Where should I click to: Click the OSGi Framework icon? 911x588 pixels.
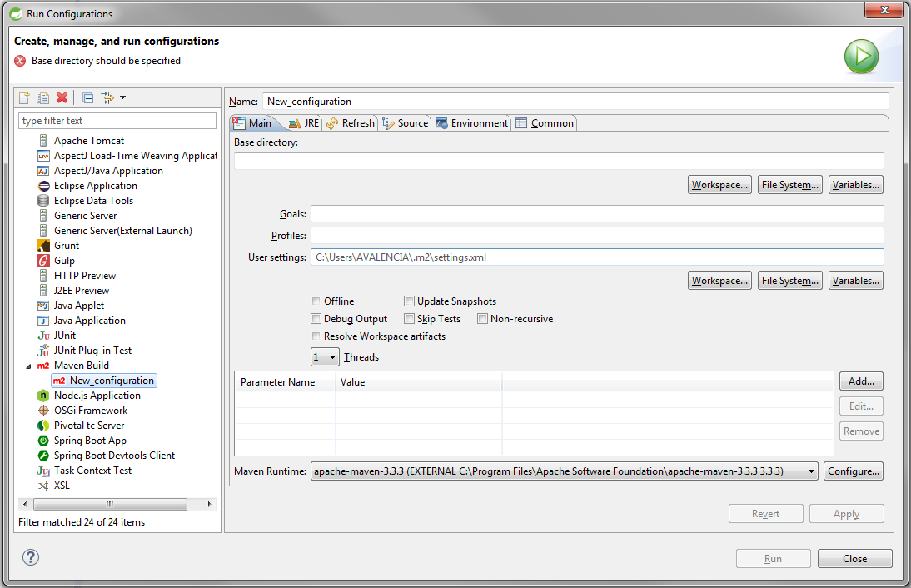tap(43, 411)
